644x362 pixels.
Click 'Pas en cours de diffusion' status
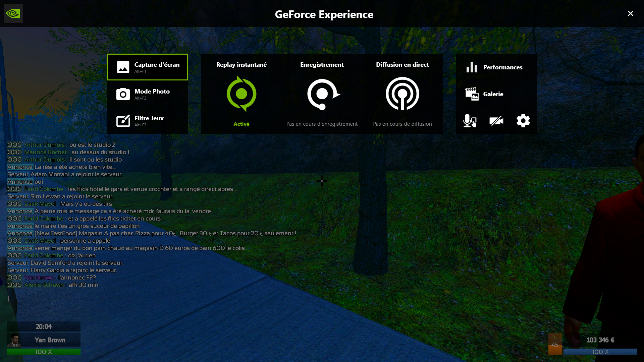[x=402, y=124]
